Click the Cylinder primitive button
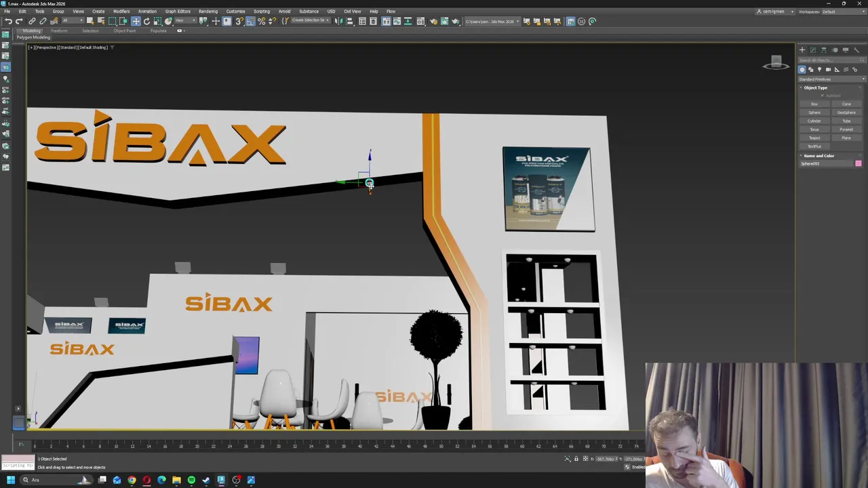The width and height of the screenshot is (868, 488). click(x=814, y=121)
